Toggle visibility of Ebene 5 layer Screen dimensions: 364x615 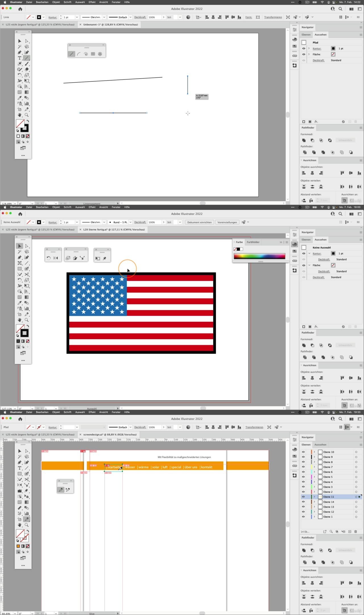point(303,477)
